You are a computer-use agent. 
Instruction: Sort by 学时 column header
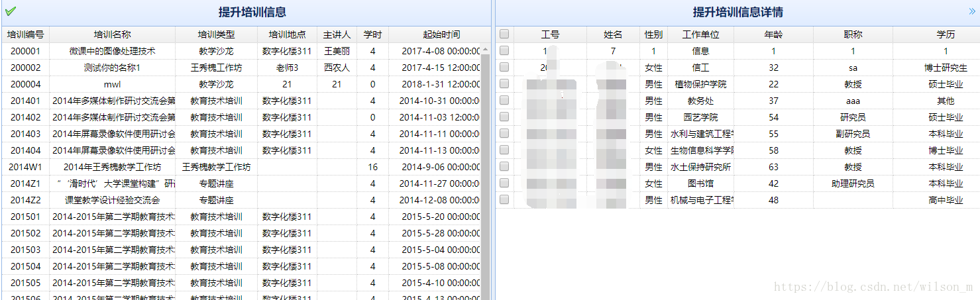point(372,34)
